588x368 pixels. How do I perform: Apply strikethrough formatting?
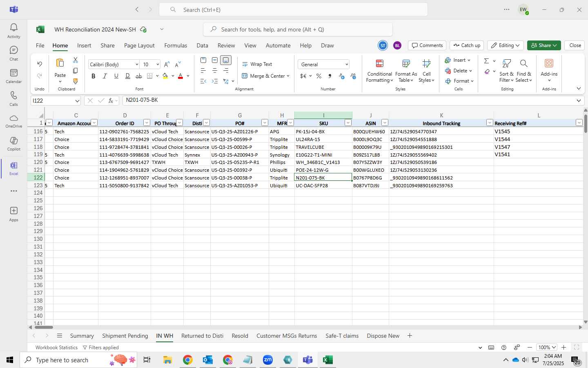click(x=138, y=76)
